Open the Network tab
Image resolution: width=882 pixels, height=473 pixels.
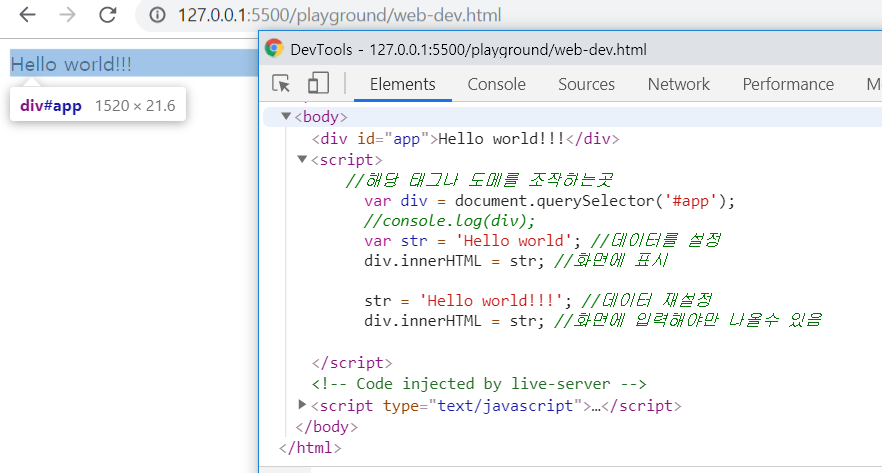[678, 84]
